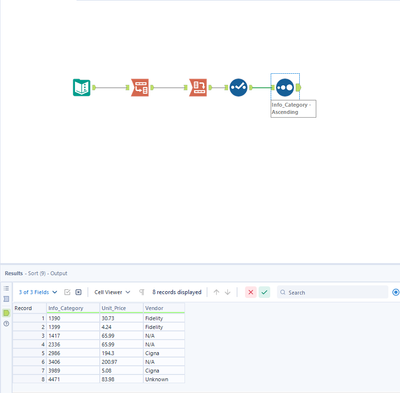Select Vendor N/A in record 6
400x393 pixels.
click(x=164, y=362)
